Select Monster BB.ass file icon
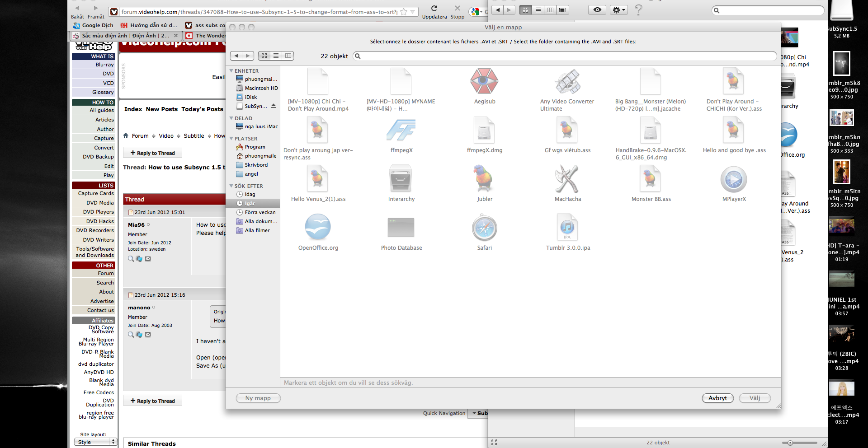Screen dimensions: 868x448 651,179
